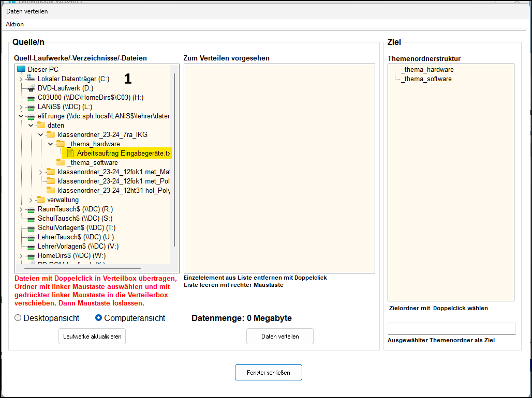Image resolution: width=532 pixels, height=398 pixels.
Task: Select the klassenordner_23-24_7ra_IKG folder icon
Action: (x=51, y=134)
